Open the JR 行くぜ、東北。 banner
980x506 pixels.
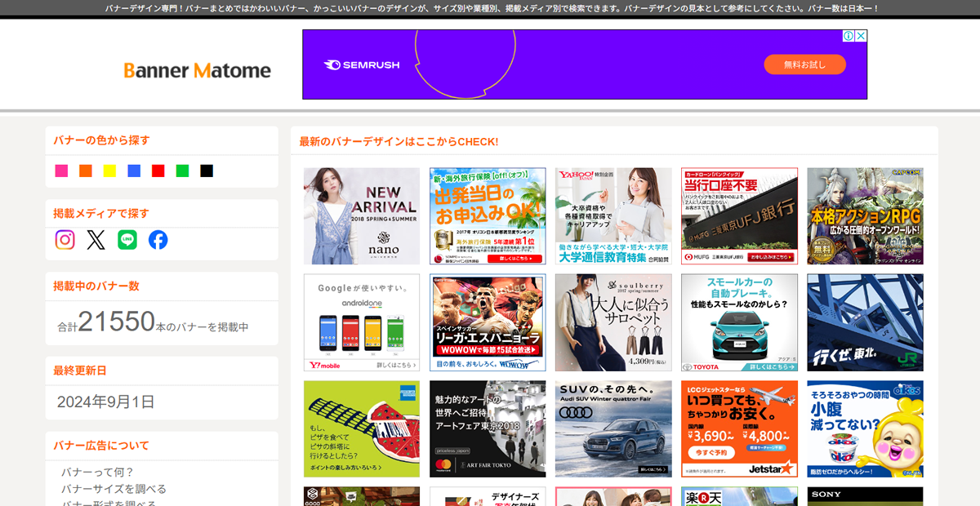click(865, 322)
